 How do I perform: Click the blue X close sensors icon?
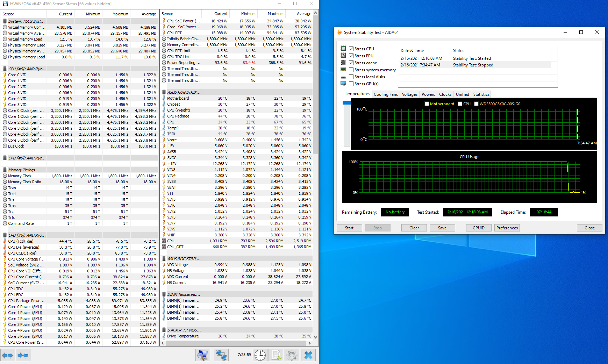tap(308, 355)
